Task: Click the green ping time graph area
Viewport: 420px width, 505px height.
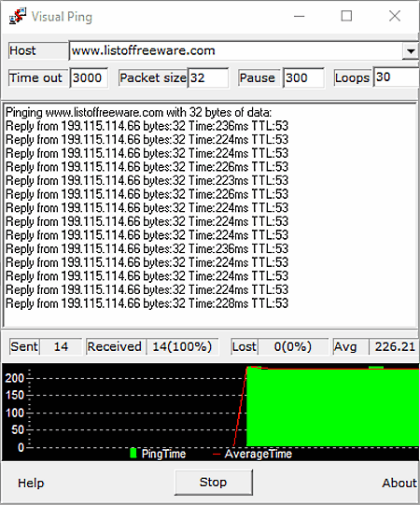Action: 332,407
